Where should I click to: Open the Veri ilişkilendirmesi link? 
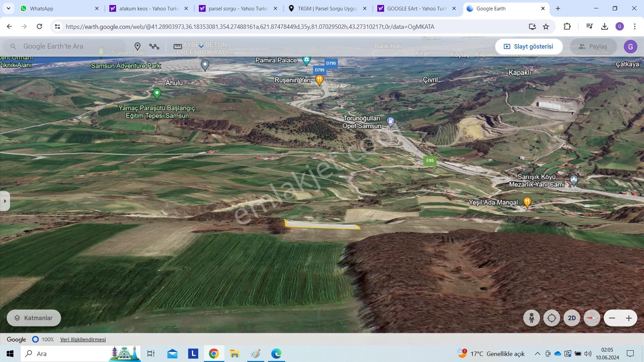(83, 340)
